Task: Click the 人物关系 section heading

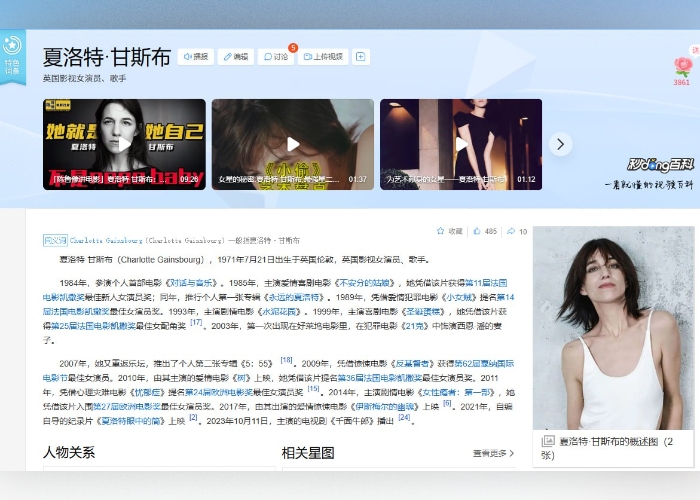Action: pyautogui.click(x=69, y=453)
